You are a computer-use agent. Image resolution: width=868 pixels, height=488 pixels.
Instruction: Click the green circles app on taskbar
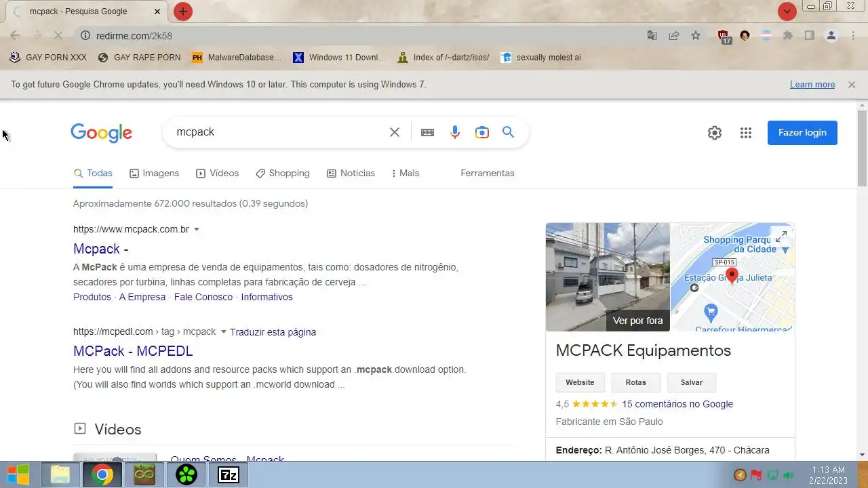[x=186, y=475]
